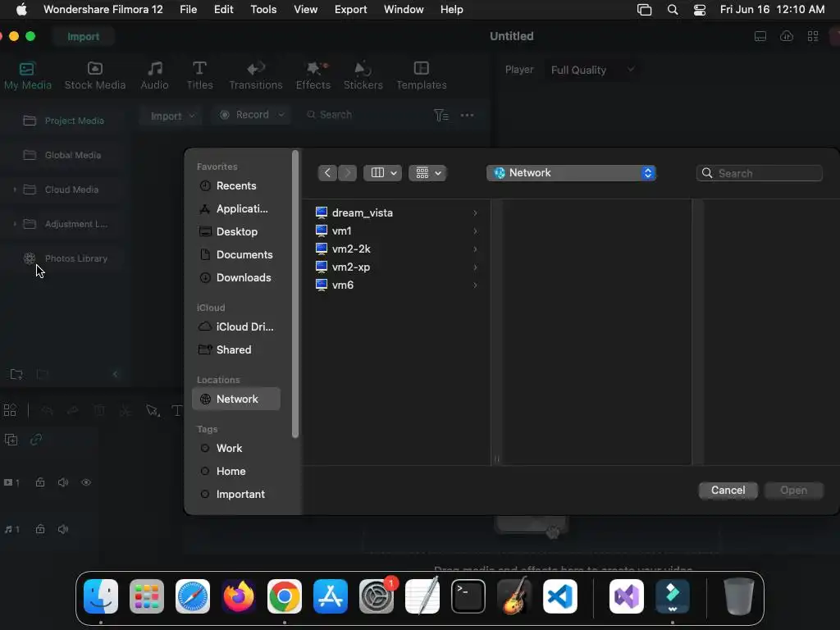Click the cloud upload icon
Image resolution: width=840 pixels, height=630 pixels.
click(x=786, y=36)
